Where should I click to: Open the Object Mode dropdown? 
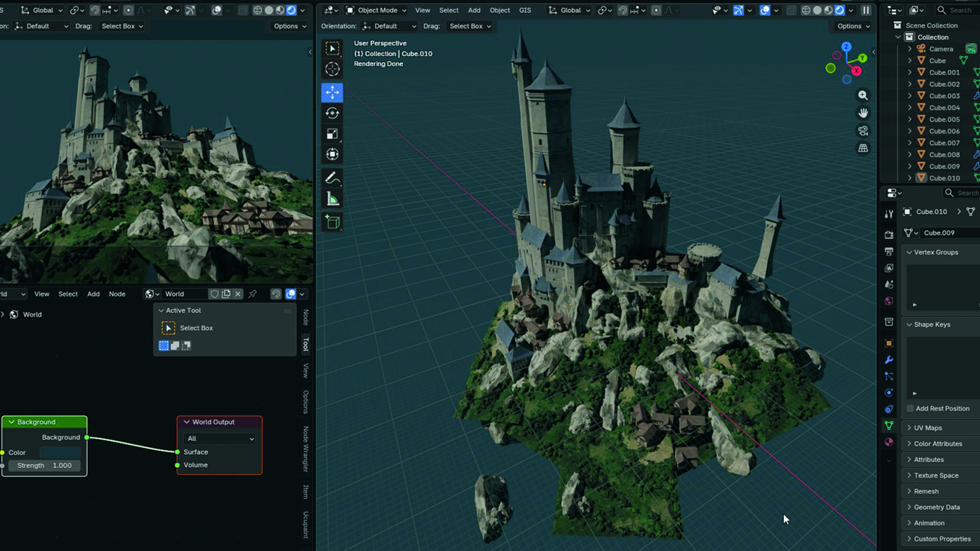tap(377, 10)
